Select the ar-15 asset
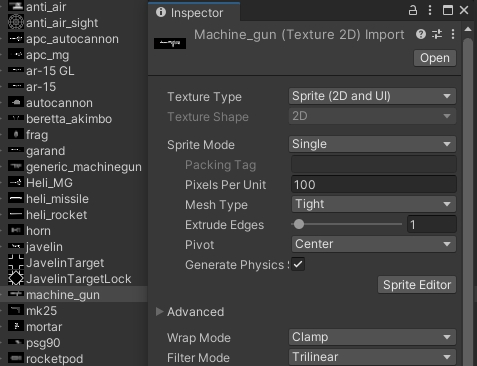This screenshot has width=477, height=366. point(41,87)
